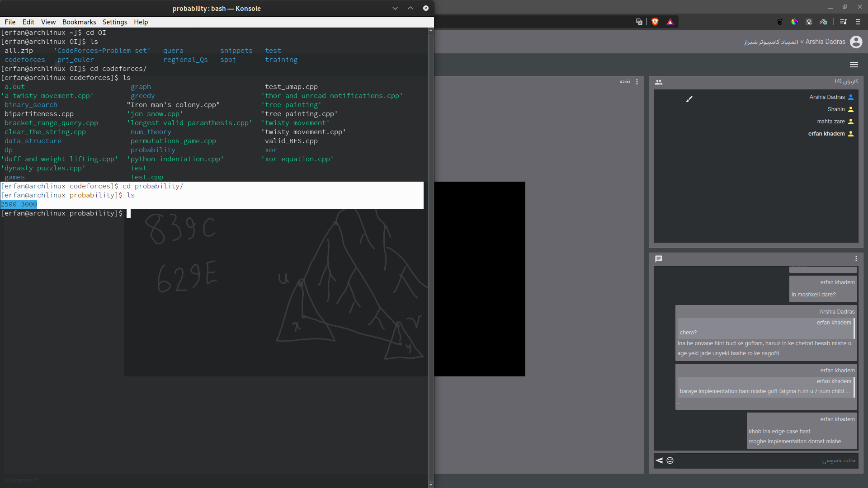The width and height of the screenshot is (868, 488).
Task: Click the brush icon beside Arshia Dadras
Action: (x=689, y=99)
